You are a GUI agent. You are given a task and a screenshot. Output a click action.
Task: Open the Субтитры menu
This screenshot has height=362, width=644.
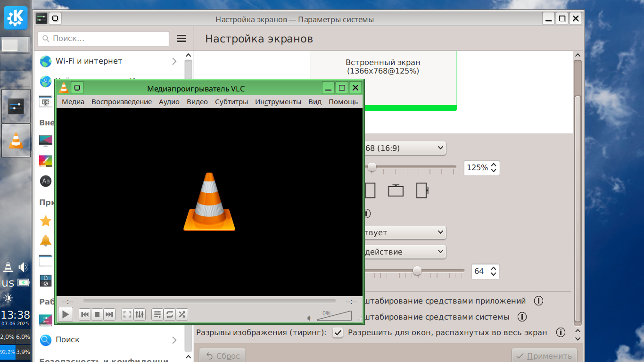(x=231, y=102)
